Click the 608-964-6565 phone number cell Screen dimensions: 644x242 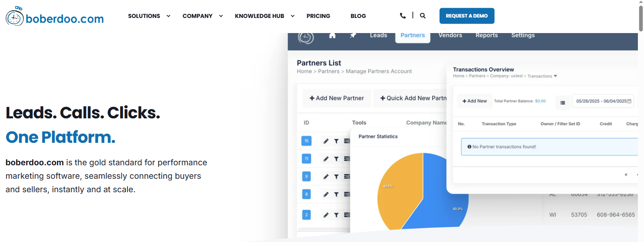coord(616,215)
